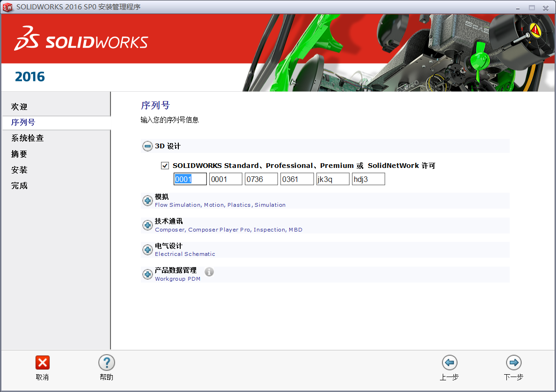Select 系统检查 step in sidebar
This screenshot has width=556, height=392.
tap(27, 138)
